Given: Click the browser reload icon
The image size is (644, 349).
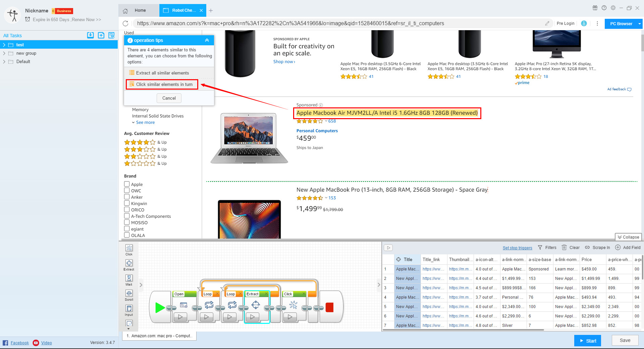Looking at the screenshot, I should point(125,23).
